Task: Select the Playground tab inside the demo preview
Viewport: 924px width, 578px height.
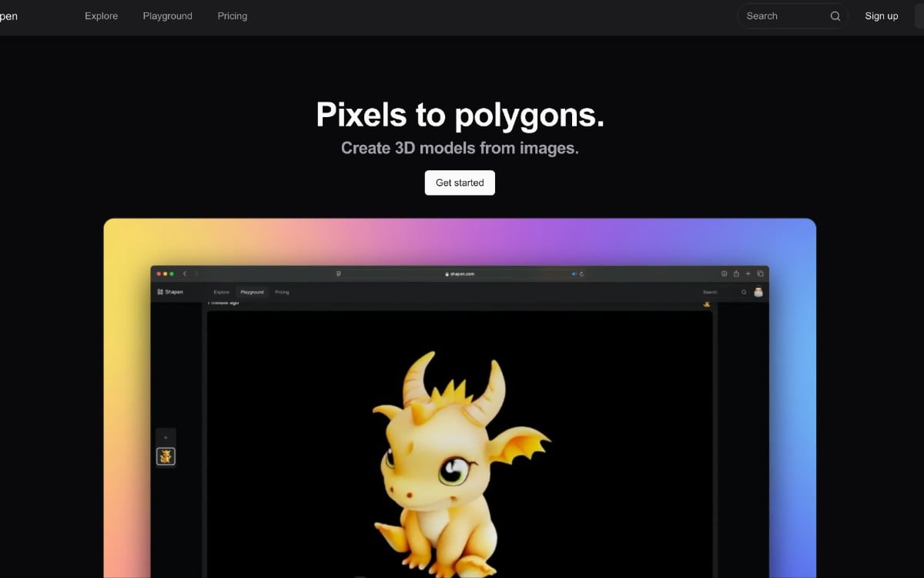Action: click(252, 292)
